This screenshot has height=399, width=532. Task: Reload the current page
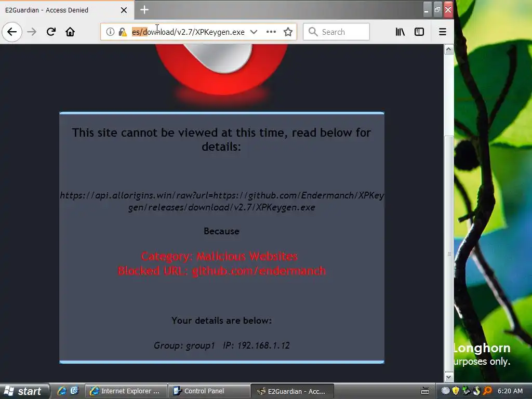tap(51, 32)
